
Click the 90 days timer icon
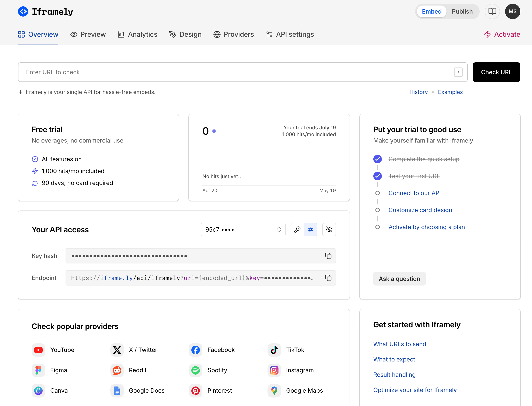pos(35,183)
